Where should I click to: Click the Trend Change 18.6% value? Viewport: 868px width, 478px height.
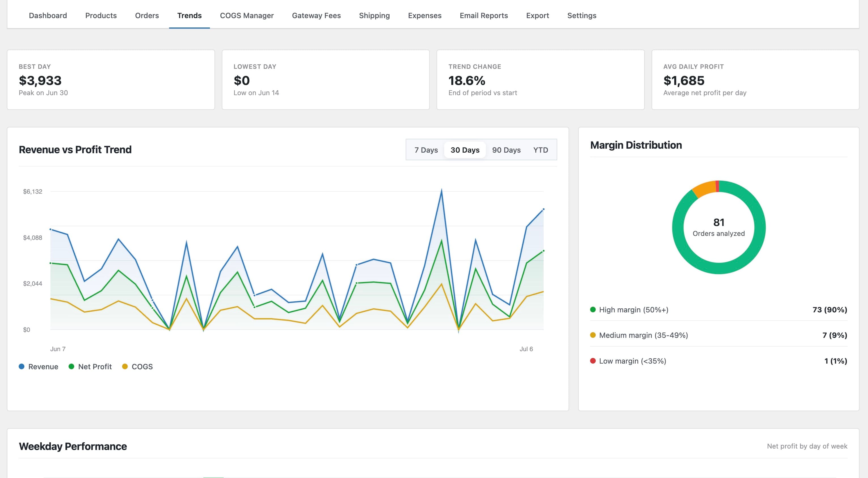467,80
